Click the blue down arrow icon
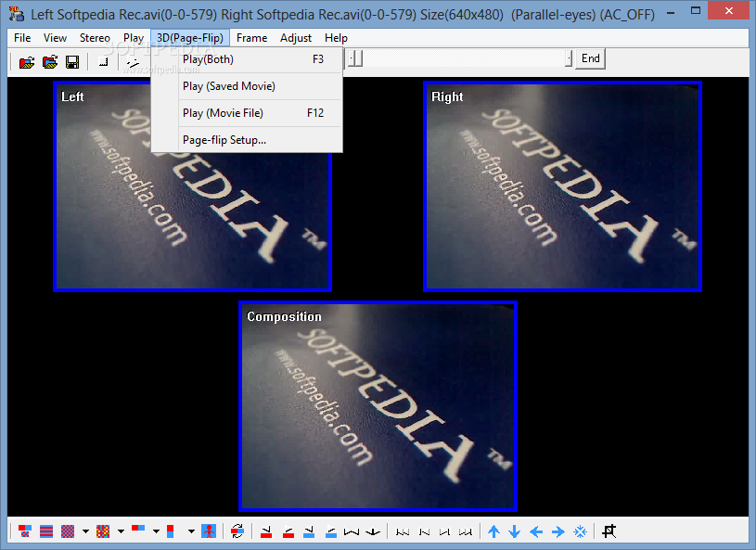Image resolution: width=756 pixels, height=550 pixels. pyautogui.click(x=515, y=531)
